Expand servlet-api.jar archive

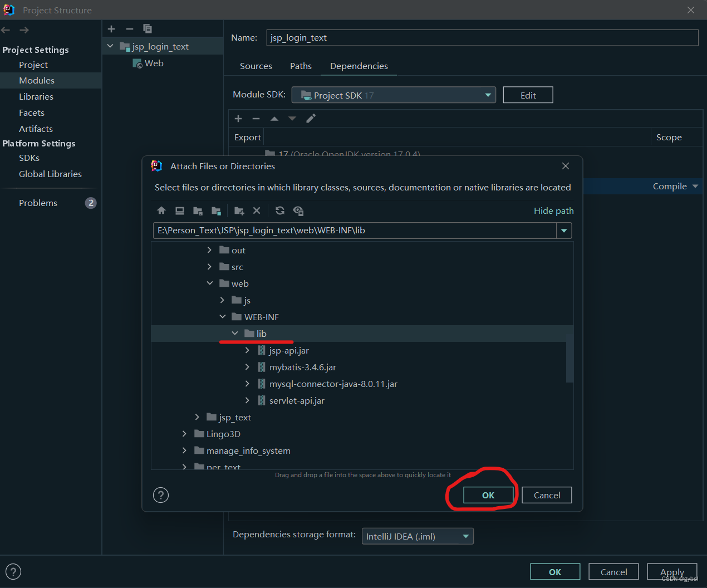(x=247, y=400)
